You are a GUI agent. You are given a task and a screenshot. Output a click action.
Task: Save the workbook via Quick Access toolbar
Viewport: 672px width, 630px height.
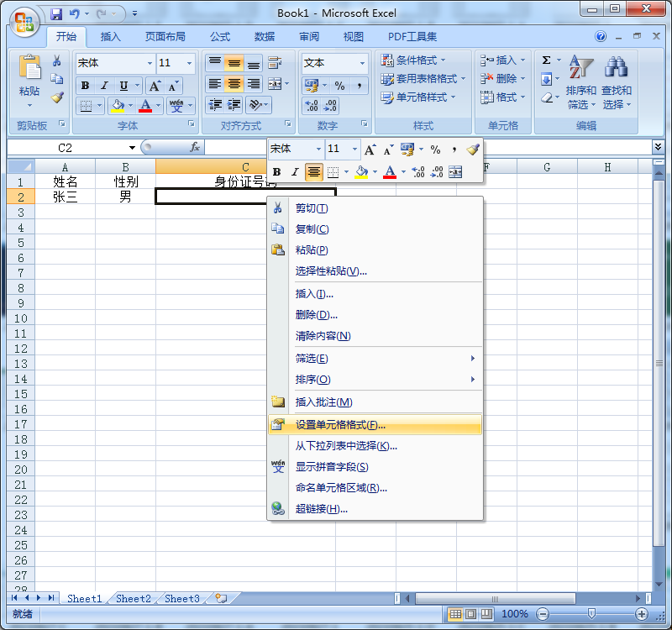(x=56, y=14)
